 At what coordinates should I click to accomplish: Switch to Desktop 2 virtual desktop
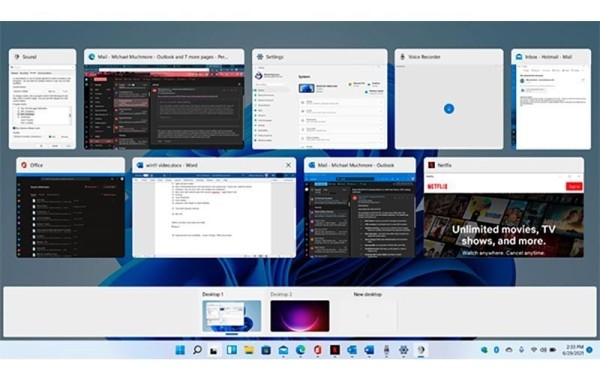click(x=300, y=316)
